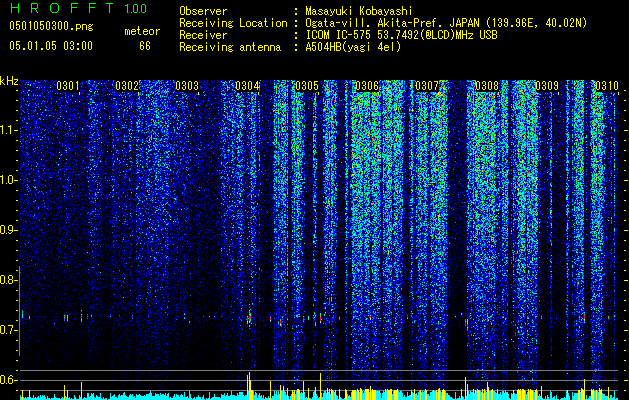Click the 0305 time marker
This screenshot has width=629, height=400.
(307, 86)
